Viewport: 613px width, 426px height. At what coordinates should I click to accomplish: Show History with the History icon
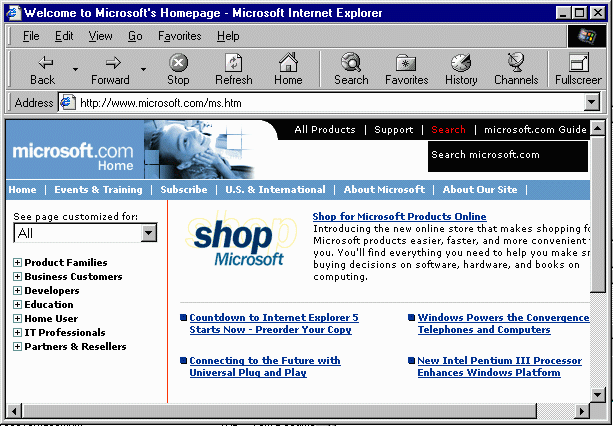461,62
